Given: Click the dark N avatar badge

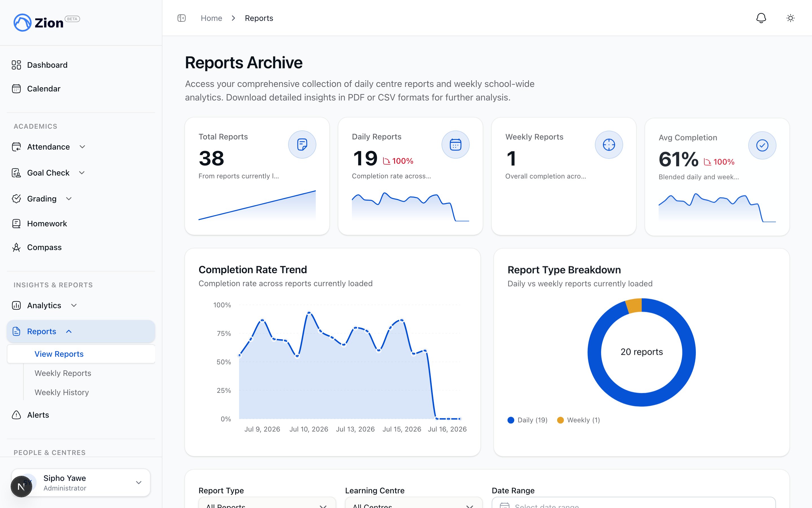Looking at the screenshot, I should [x=21, y=486].
